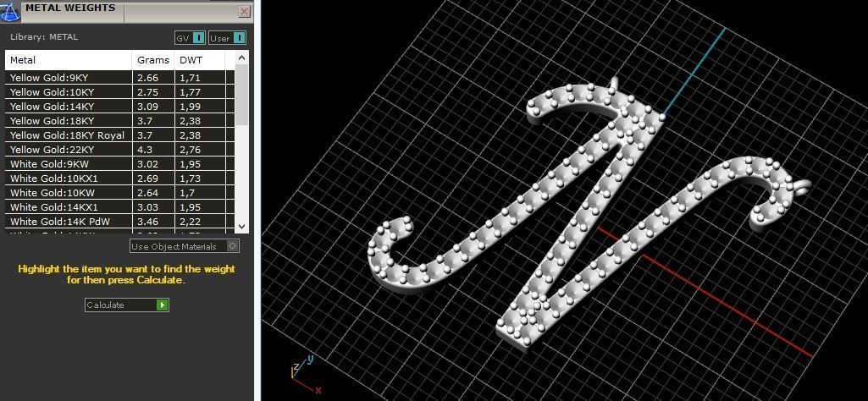
Task: Click the Metal Weights scale icon
Action: 9,11
